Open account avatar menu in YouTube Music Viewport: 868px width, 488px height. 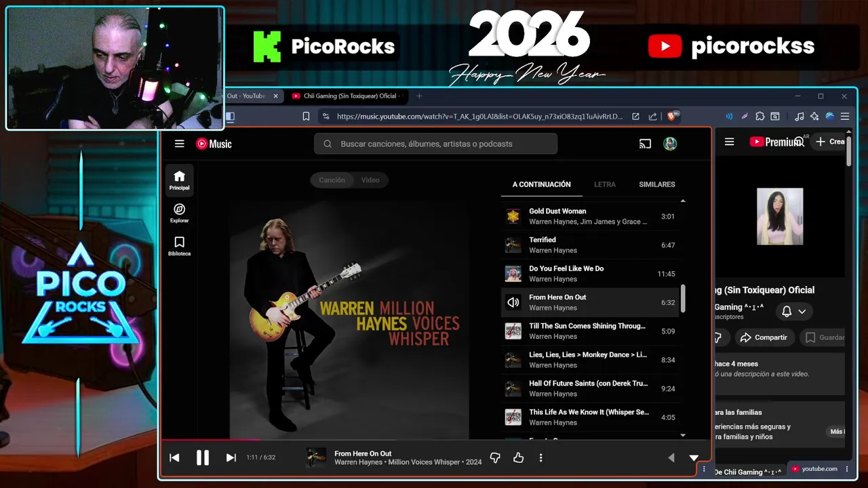pyautogui.click(x=670, y=144)
